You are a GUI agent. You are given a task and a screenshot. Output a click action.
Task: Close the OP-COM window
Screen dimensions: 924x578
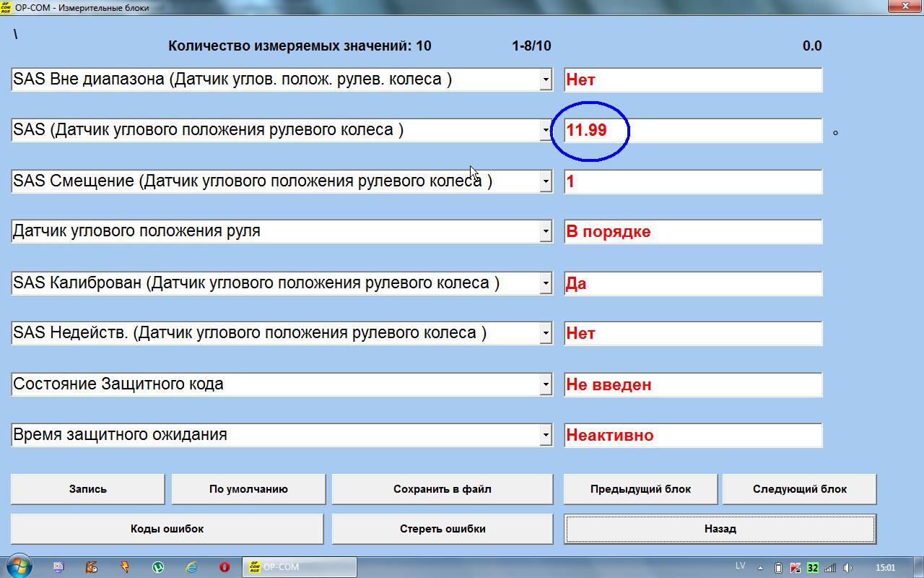[904, 6]
